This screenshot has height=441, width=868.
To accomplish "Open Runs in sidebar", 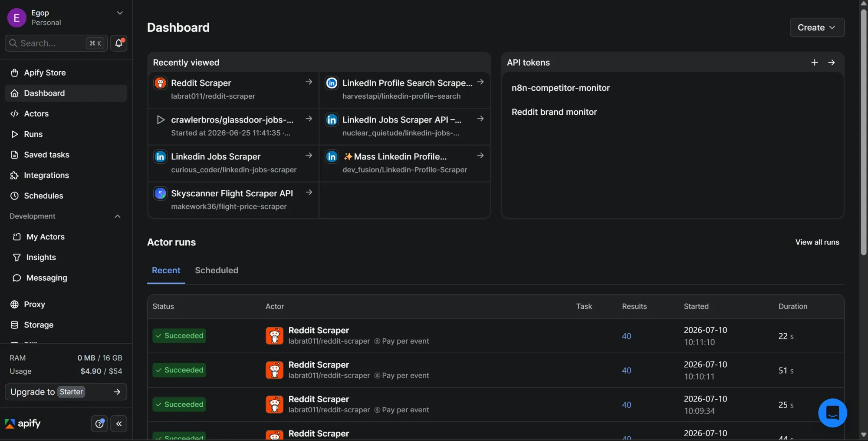I will (66, 134).
